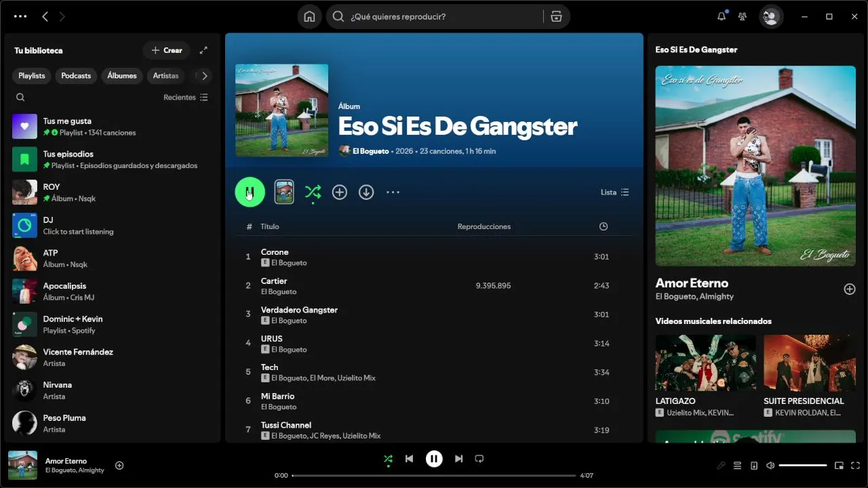Select the Álbumes filter chip
Screen dimensions: 868x488
122,76
